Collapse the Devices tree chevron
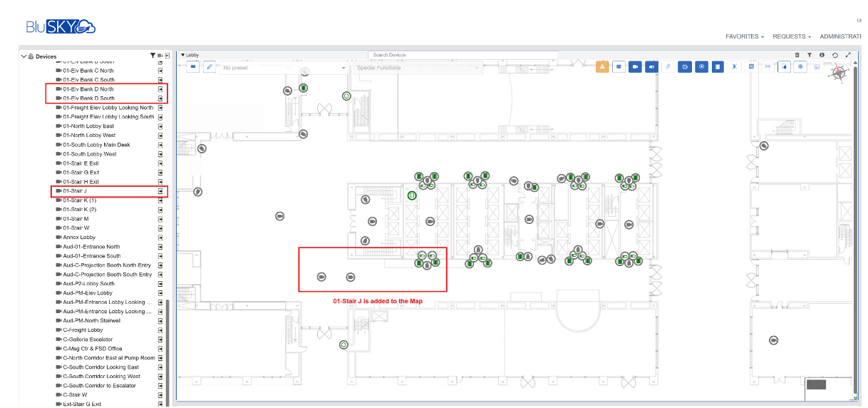 pos(24,56)
